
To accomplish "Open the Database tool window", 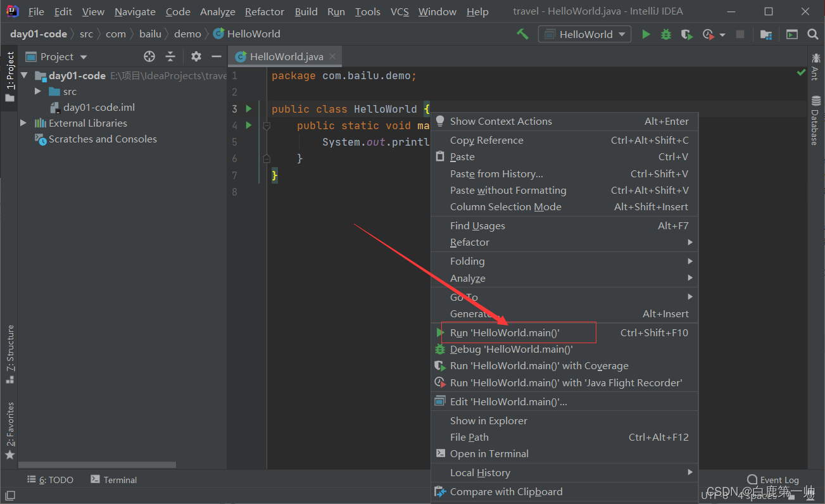I will pyautogui.click(x=816, y=120).
